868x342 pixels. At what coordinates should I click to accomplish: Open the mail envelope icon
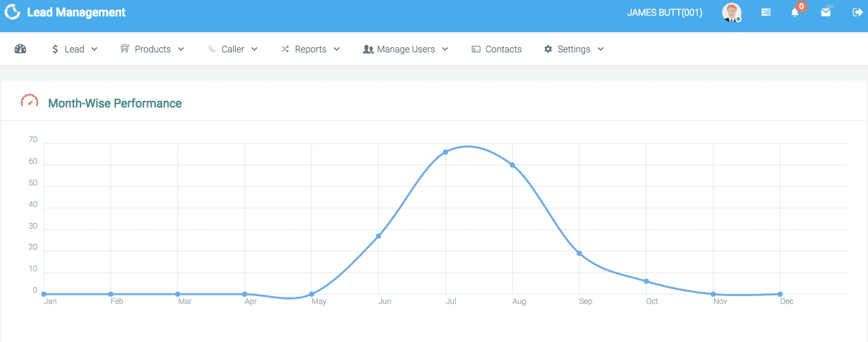tap(826, 12)
